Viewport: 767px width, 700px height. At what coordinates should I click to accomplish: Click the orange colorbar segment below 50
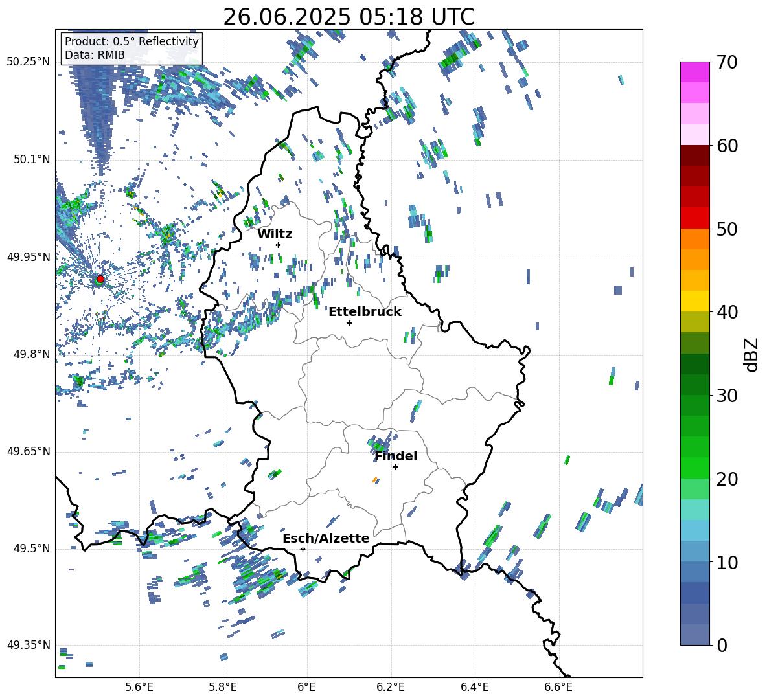pyautogui.click(x=695, y=239)
